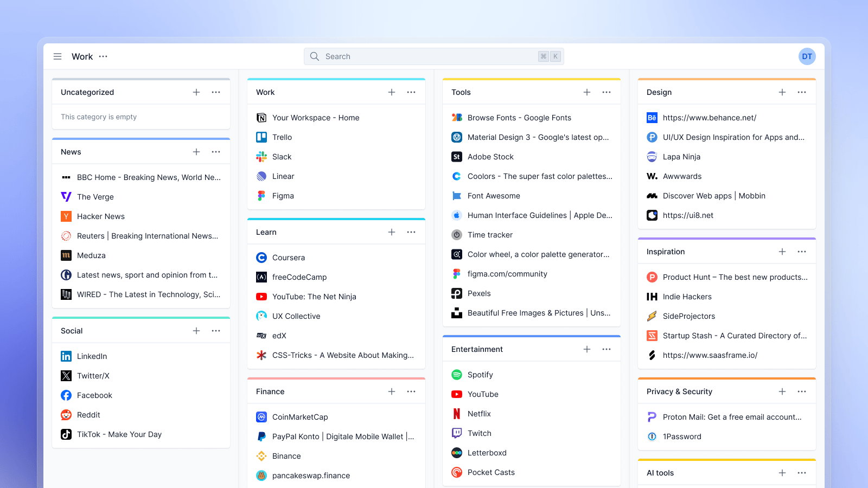Add a bookmark to the Finance category
The image size is (868, 488).
[392, 391]
